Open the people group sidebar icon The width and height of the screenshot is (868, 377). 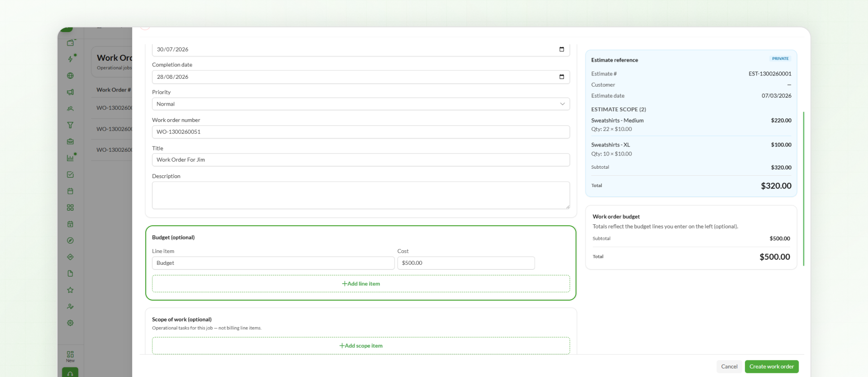click(x=70, y=108)
